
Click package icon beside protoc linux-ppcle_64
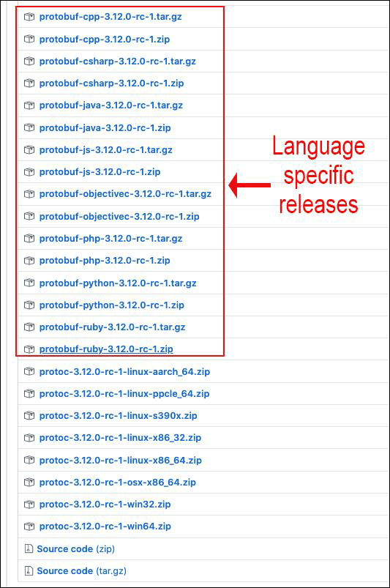point(29,394)
